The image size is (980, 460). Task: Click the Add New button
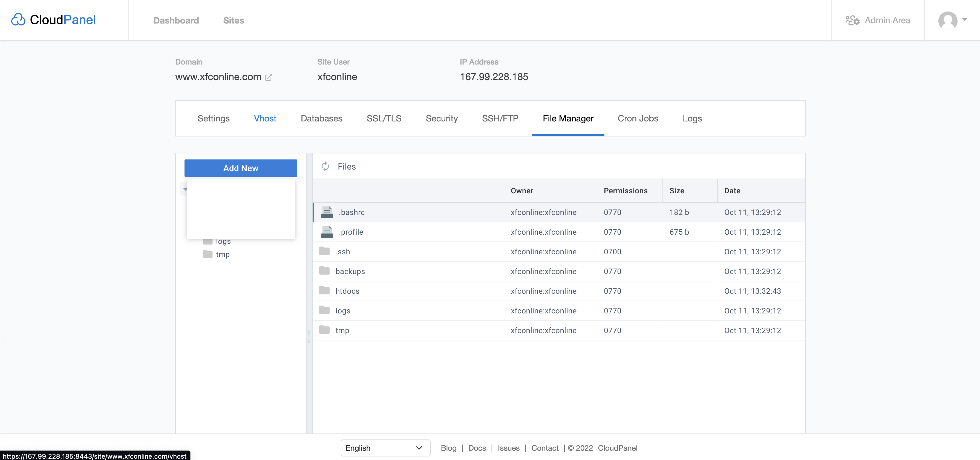(240, 168)
